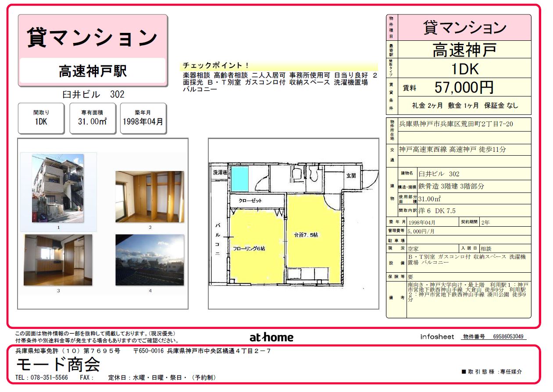Click kitchen photo 3

(x=58, y=260)
